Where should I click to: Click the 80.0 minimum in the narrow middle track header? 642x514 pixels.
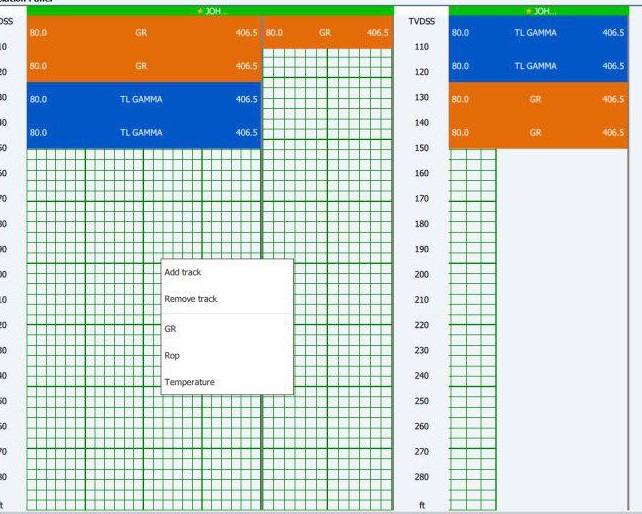[x=274, y=33]
